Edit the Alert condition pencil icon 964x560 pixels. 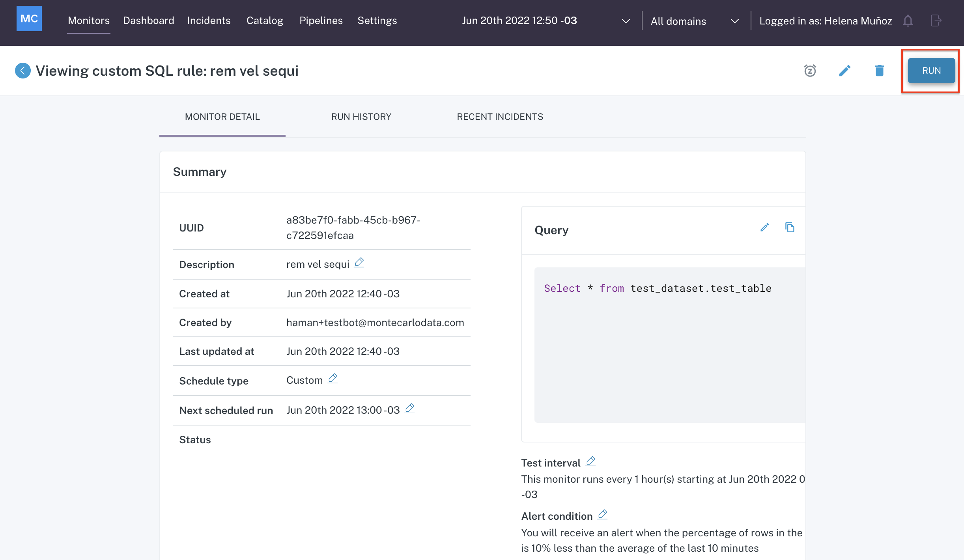click(x=602, y=515)
